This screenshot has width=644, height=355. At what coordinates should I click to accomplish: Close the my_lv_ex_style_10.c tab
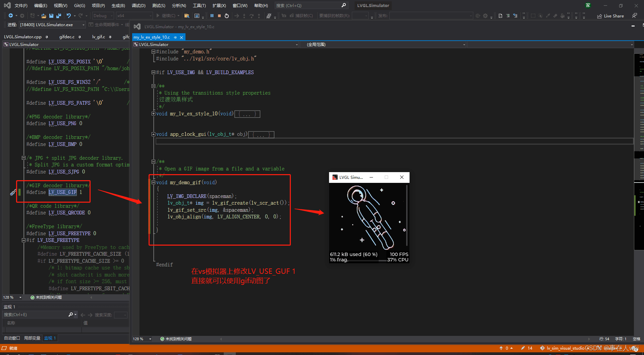point(181,37)
